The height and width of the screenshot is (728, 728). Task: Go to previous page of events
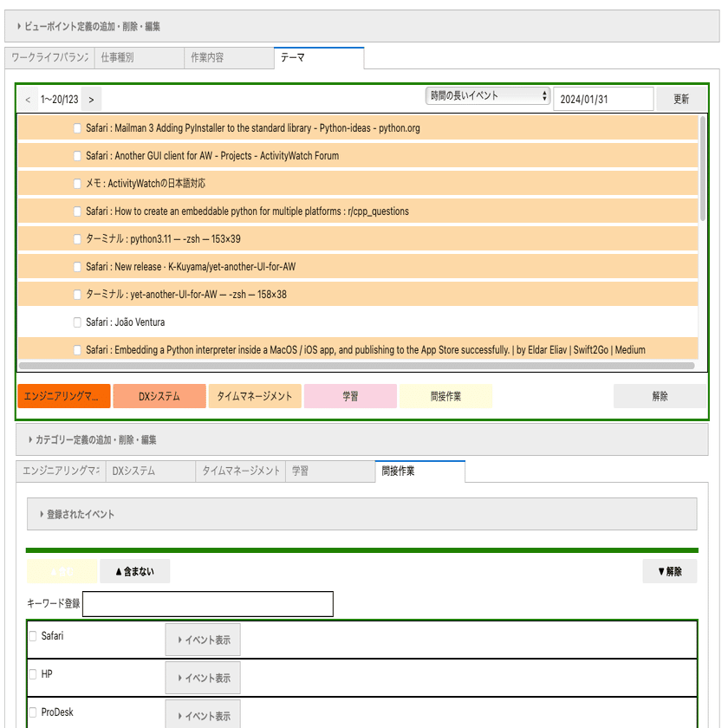(28, 100)
